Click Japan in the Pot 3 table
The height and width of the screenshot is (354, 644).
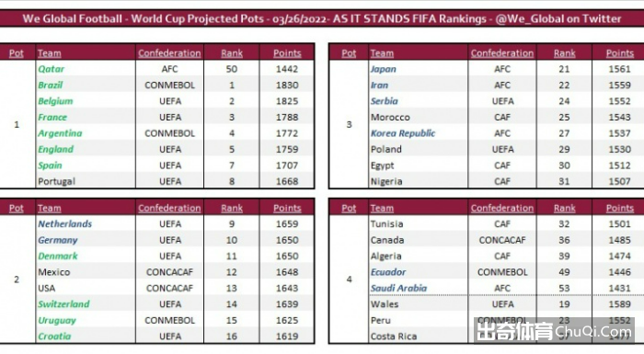384,69
